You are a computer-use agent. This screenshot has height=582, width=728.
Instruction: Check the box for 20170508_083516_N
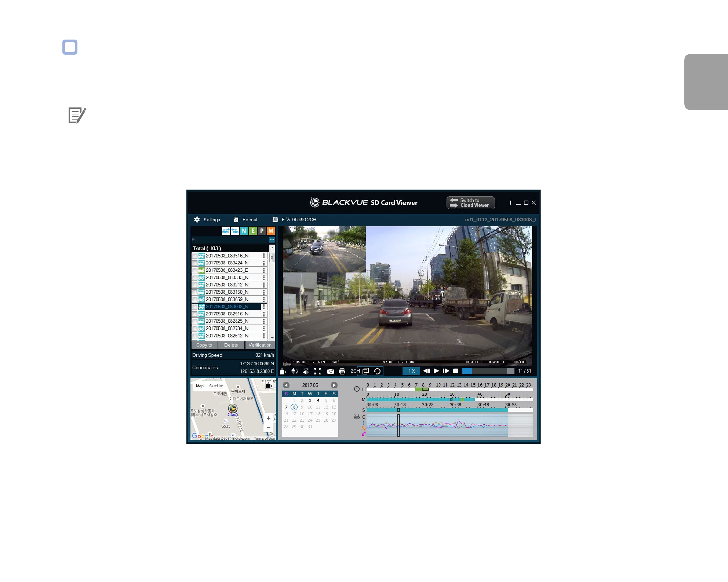click(194, 256)
